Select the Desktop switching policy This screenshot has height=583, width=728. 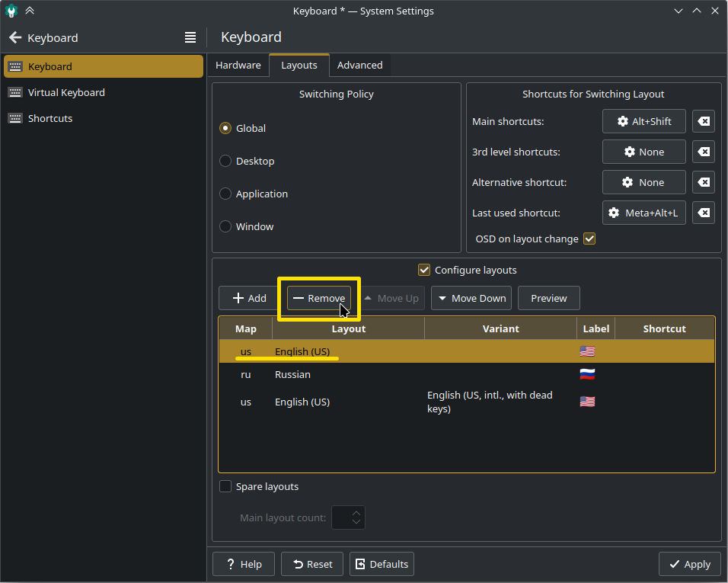225,161
